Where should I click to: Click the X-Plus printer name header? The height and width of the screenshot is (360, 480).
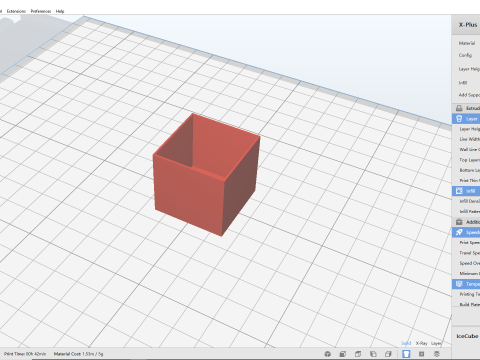pos(468,25)
